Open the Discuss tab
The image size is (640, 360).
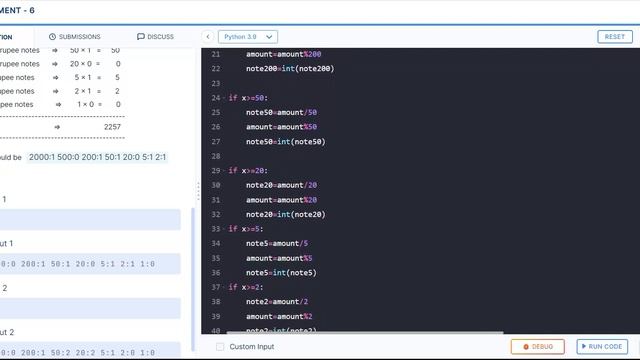click(x=155, y=37)
